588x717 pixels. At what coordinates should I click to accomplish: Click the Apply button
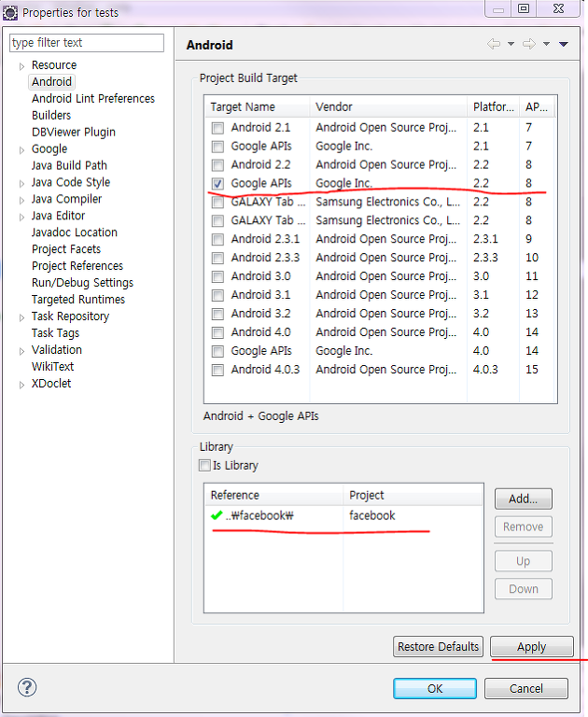[x=532, y=647]
